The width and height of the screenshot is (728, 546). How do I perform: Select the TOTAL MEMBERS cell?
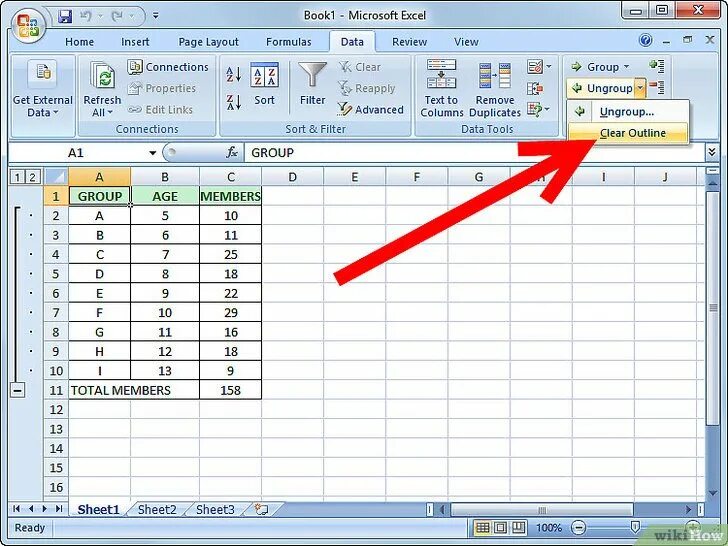134,390
